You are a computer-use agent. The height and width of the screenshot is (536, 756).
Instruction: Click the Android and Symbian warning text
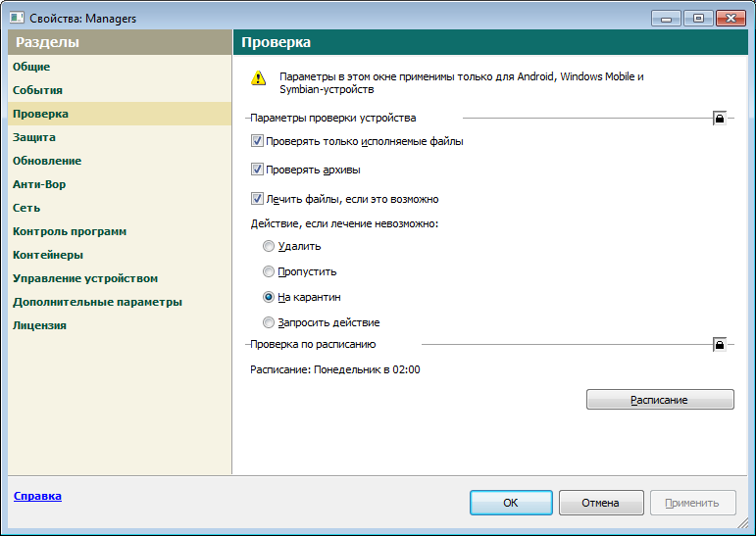click(462, 83)
